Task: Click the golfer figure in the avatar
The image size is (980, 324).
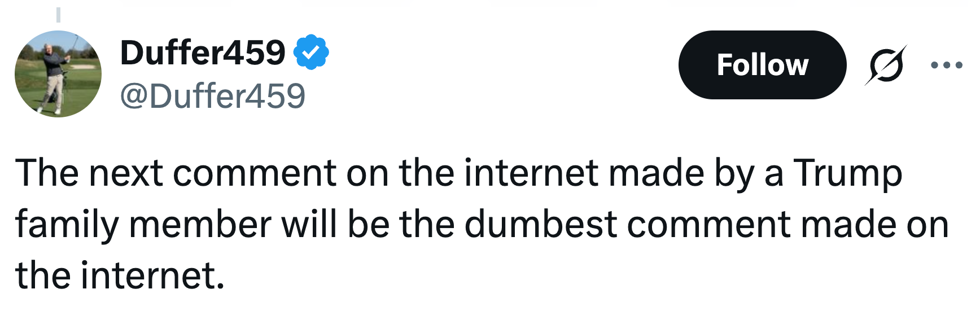Action: pyautogui.click(x=54, y=76)
